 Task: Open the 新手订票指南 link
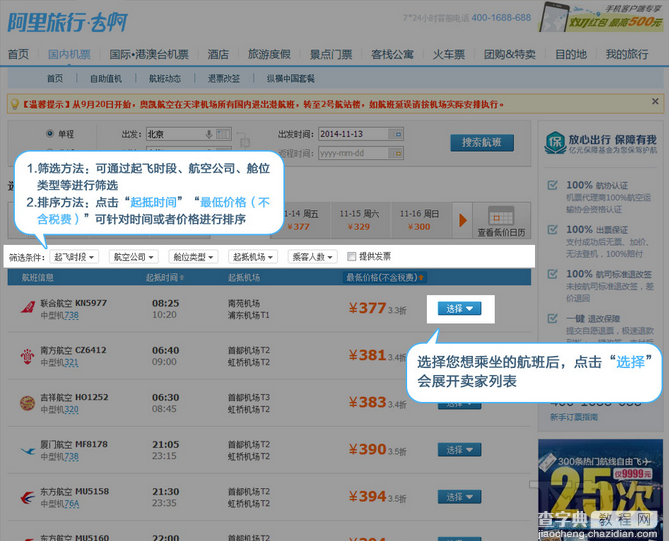[574, 417]
